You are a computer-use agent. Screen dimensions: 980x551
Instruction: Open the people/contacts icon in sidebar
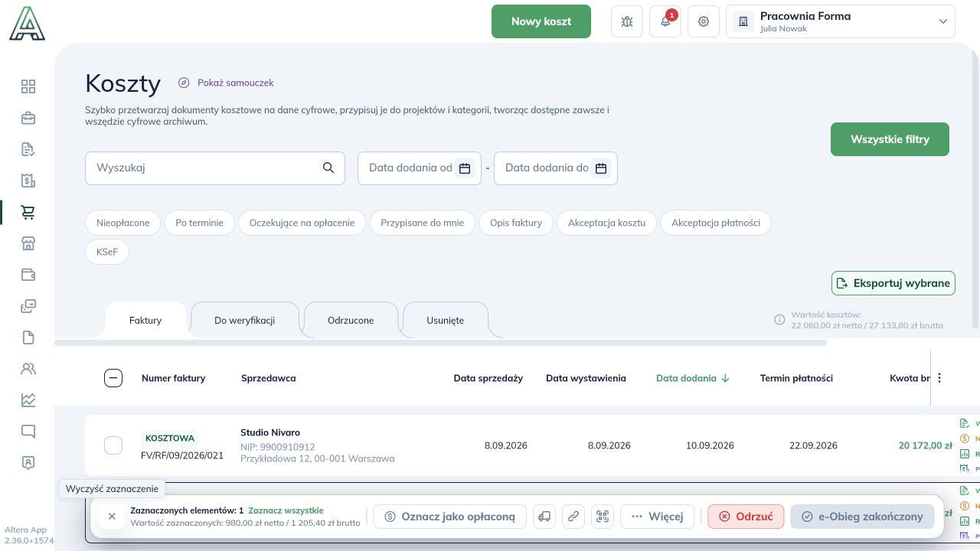pos(28,369)
